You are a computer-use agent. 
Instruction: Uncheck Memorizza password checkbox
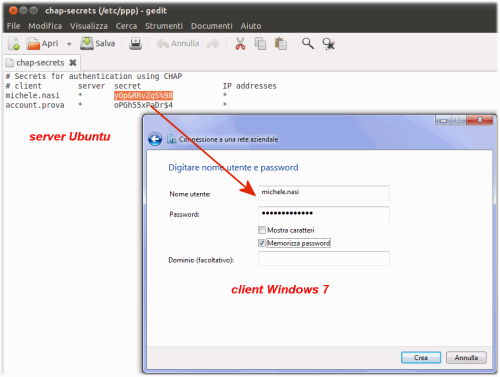click(x=262, y=243)
